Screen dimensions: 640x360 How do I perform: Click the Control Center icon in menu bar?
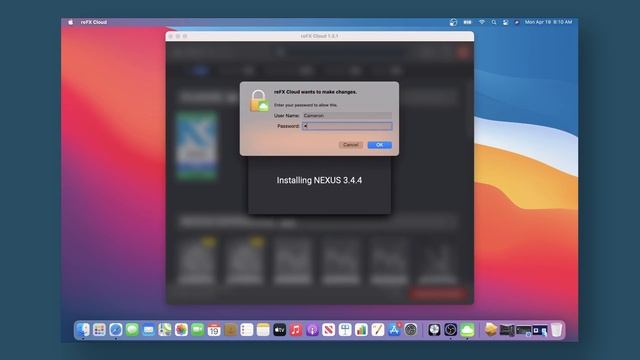(x=505, y=22)
